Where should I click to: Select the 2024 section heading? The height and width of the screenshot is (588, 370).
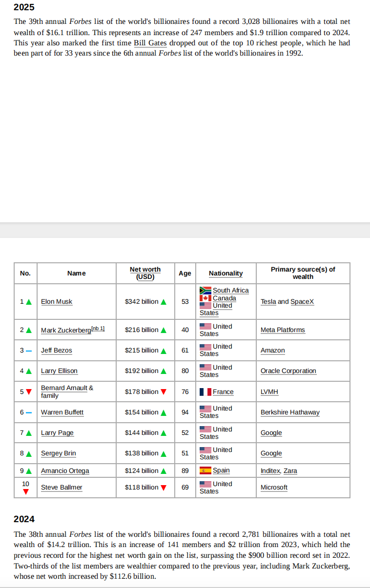pos(24,519)
